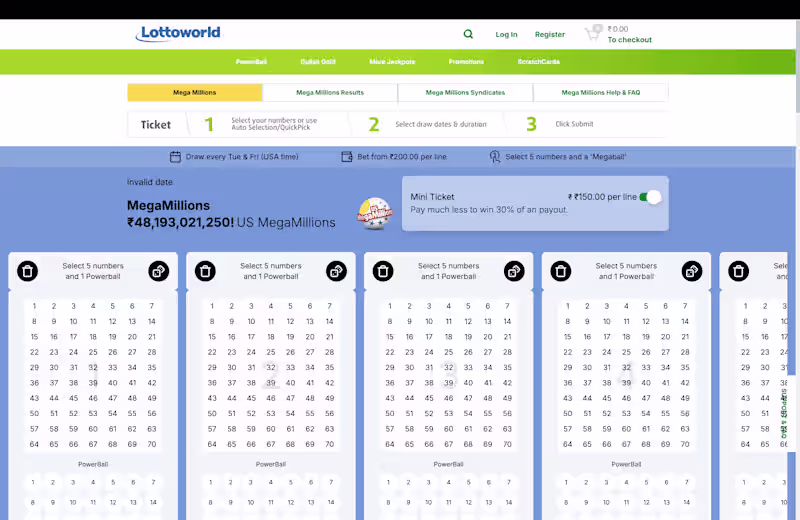This screenshot has width=800, height=520.
Task: Quick-pick numbers with first ticket's dice icon
Action: [x=159, y=271]
